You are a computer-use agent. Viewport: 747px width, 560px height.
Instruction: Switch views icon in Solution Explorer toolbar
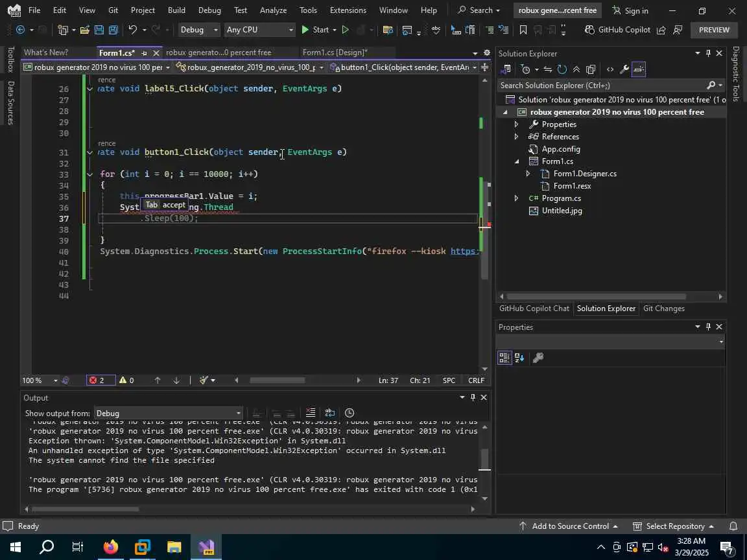(507, 69)
